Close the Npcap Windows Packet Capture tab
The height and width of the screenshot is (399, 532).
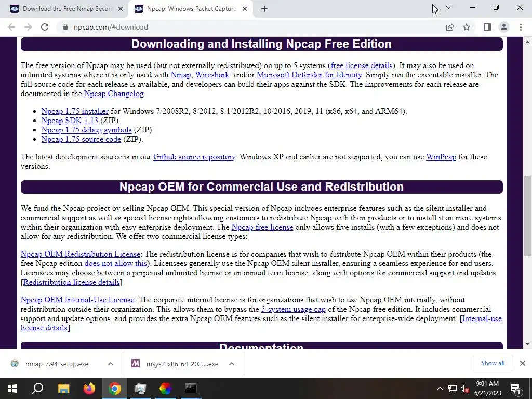tap(245, 9)
